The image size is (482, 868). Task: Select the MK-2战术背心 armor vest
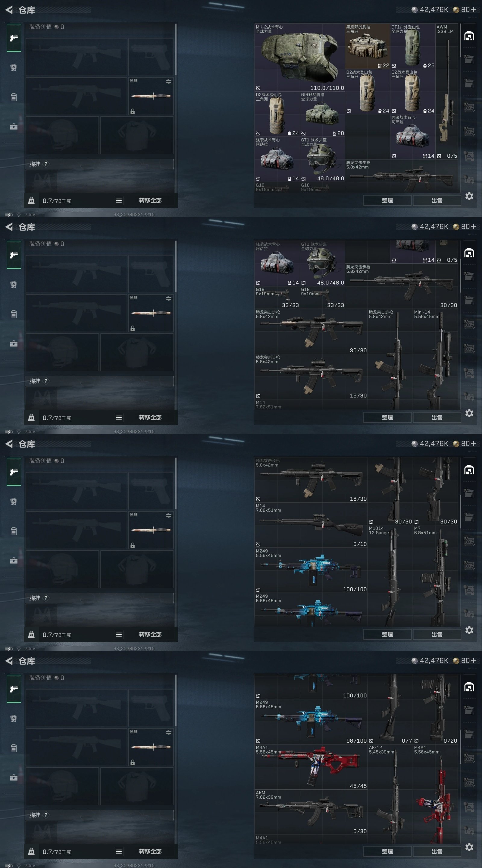[x=300, y=57]
